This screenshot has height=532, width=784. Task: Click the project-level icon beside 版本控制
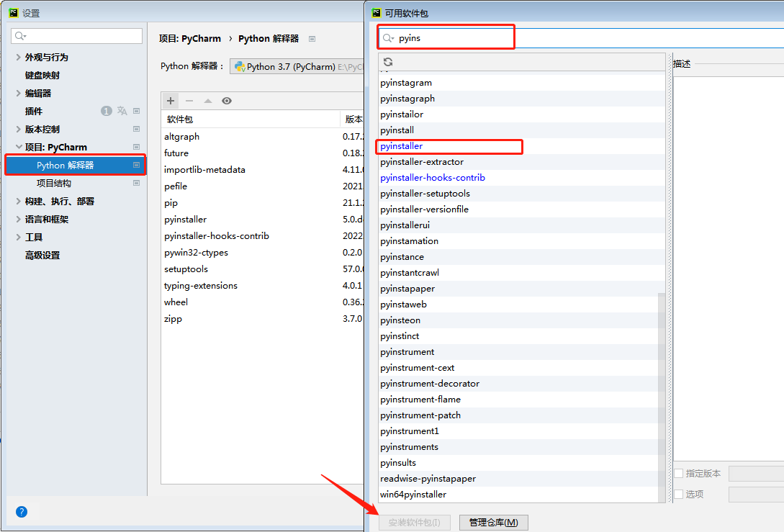(x=136, y=129)
